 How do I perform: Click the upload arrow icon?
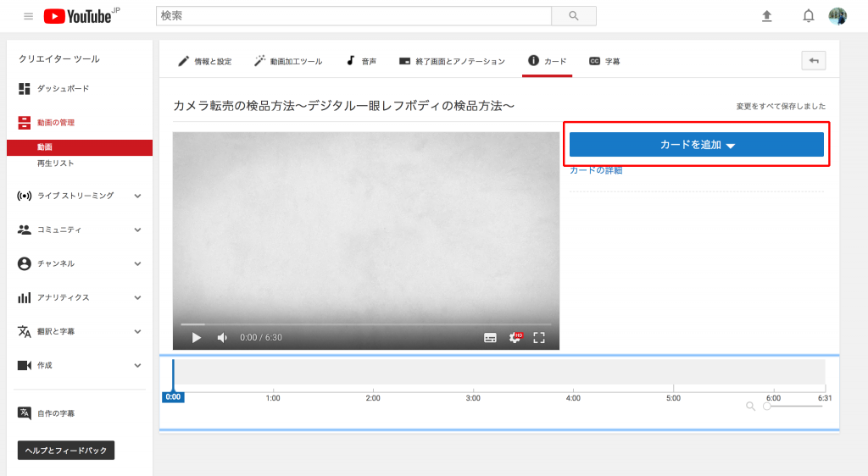click(766, 16)
